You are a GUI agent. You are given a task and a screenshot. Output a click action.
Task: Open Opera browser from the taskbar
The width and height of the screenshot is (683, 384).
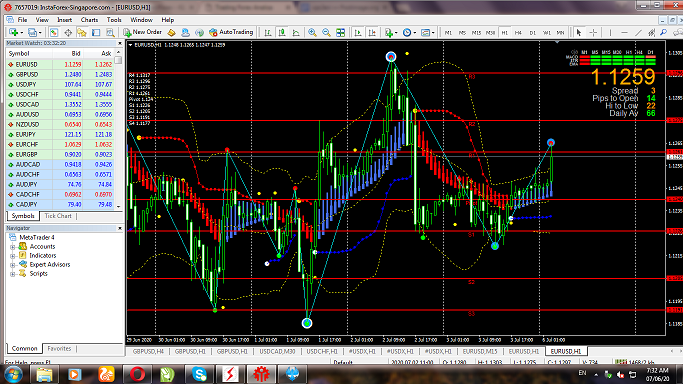[x=137, y=374]
